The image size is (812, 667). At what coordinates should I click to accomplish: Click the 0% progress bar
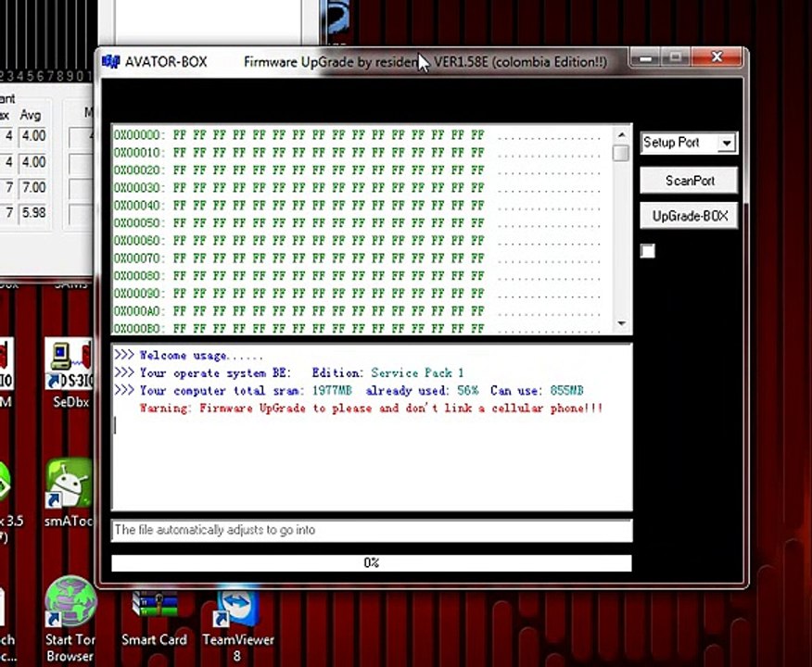(372, 563)
